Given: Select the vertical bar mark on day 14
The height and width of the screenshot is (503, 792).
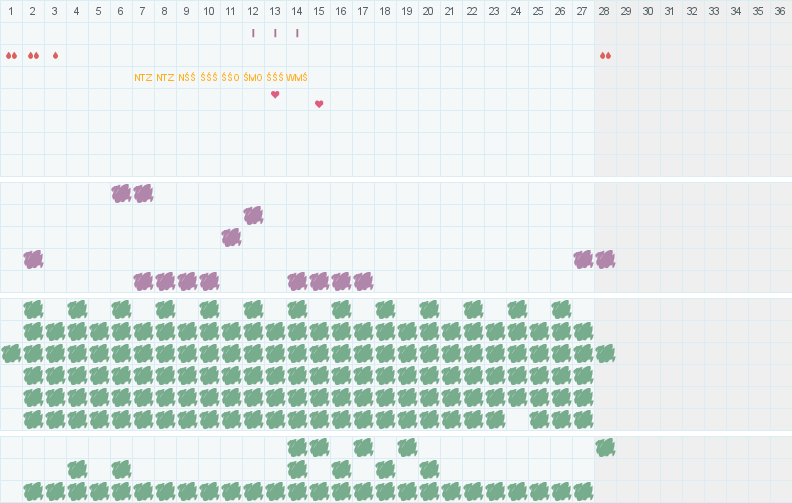Looking at the screenshot, I should (297, 33).
